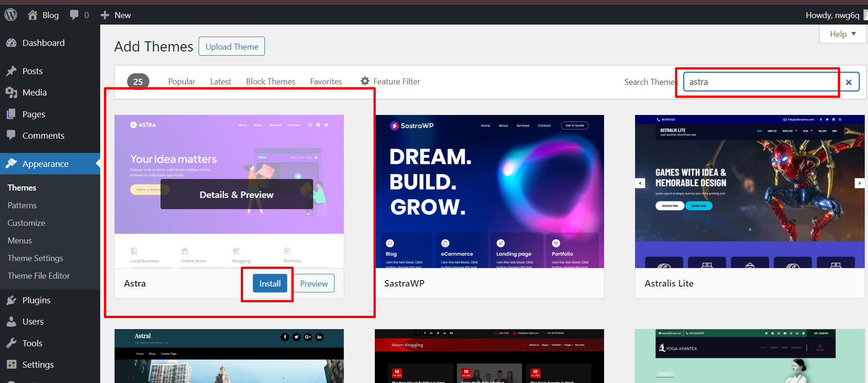Click the Comments icon in sidebar
868x383 pixels.
[x=12, y=135]
